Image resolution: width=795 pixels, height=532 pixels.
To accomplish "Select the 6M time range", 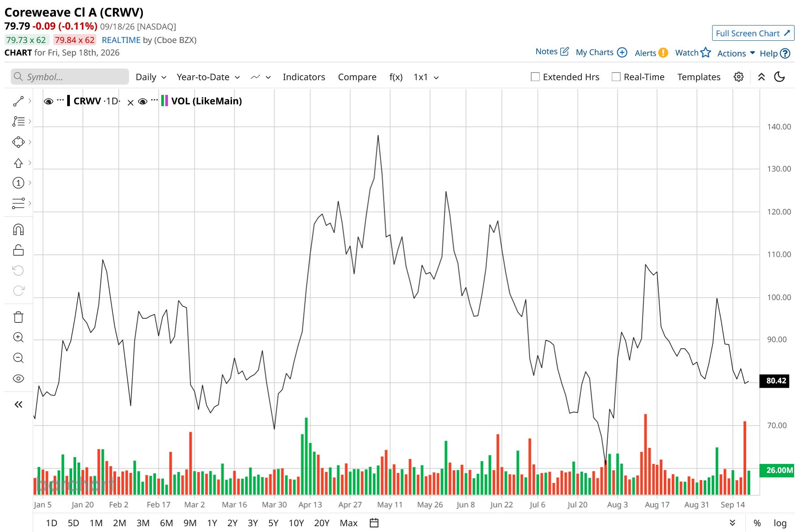I will [x=166, y=523].
